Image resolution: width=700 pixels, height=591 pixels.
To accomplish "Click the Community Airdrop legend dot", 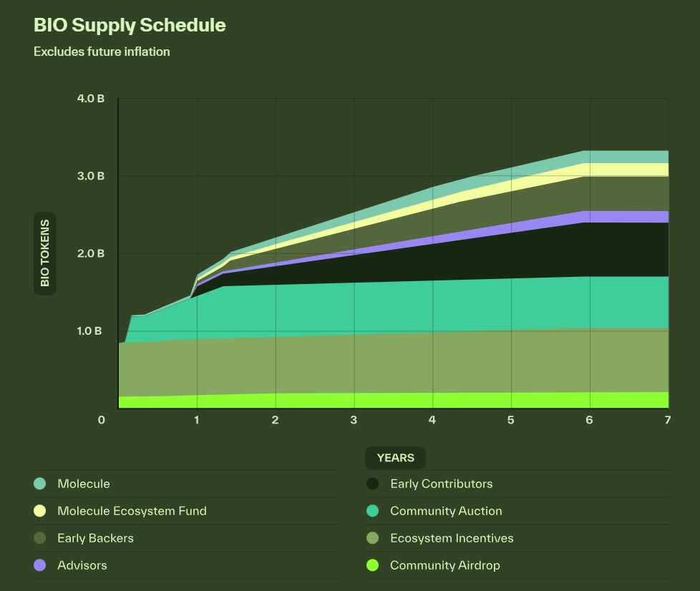I will coord(372,565).
